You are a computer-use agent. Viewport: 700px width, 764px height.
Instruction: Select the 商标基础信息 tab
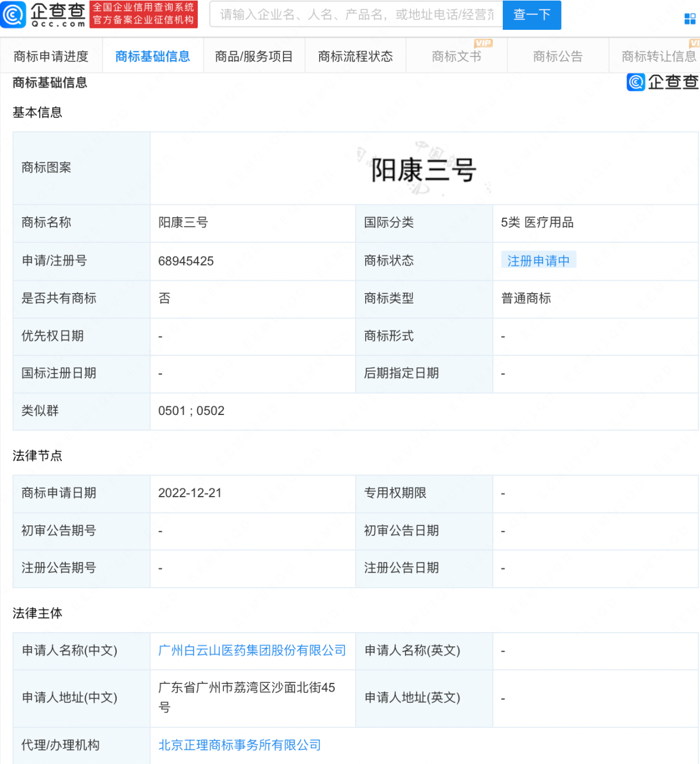click(x=152, y=56)
